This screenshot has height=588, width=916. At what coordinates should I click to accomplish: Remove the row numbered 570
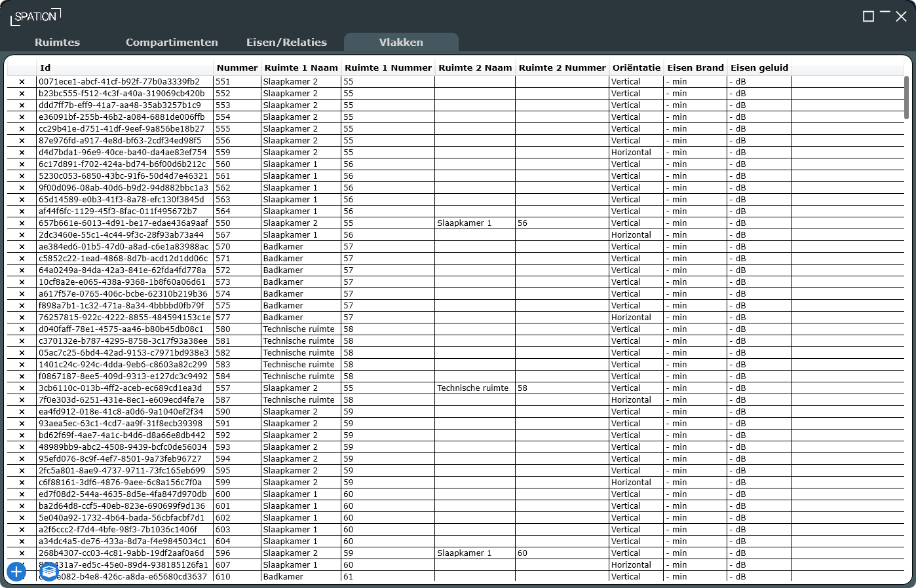pyautogui.click(x=22, y=247)
